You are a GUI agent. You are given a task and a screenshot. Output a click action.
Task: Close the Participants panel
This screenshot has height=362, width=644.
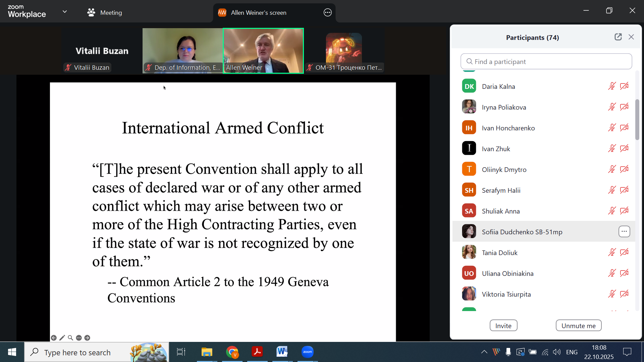[631, 37]
